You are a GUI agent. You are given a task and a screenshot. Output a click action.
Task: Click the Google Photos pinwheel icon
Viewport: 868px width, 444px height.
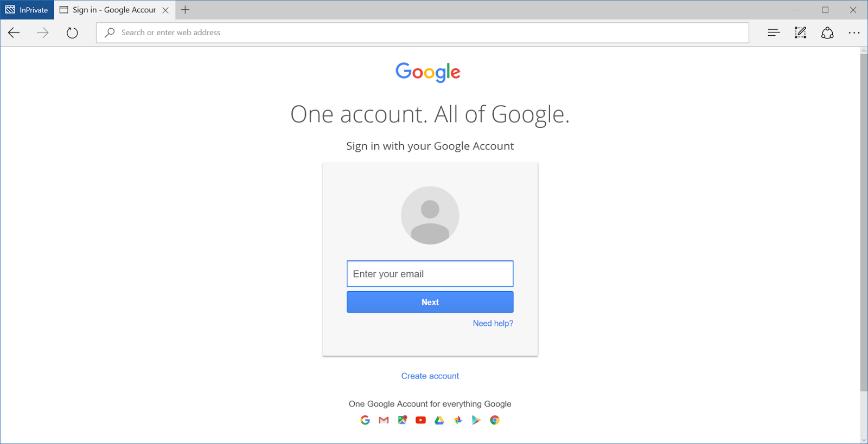(x=458, y=420)
